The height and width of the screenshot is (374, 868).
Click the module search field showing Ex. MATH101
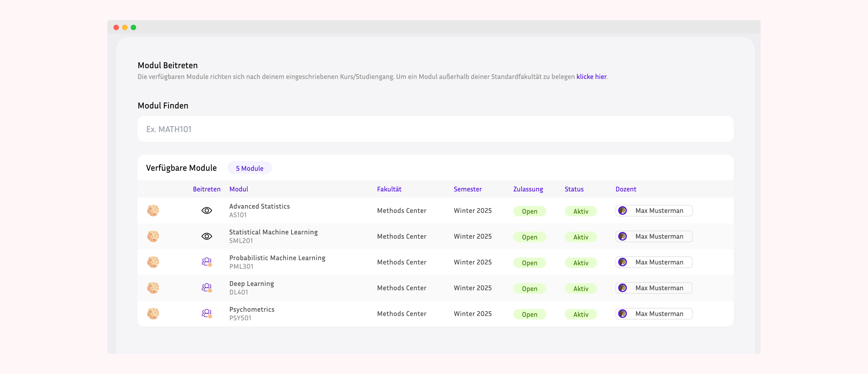[435, 129]
